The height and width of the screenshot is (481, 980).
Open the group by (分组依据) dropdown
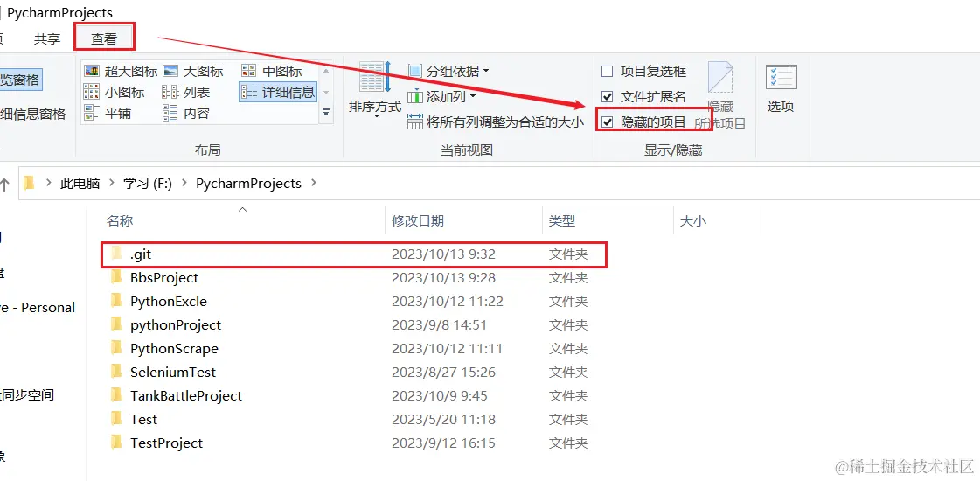pyautogui.click(x=448, y=72)
